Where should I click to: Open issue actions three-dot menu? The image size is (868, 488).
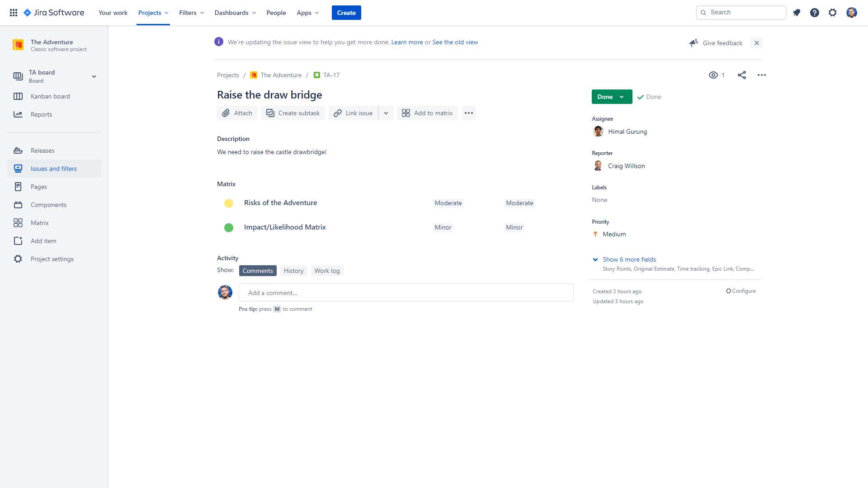(x=762, y=75)
